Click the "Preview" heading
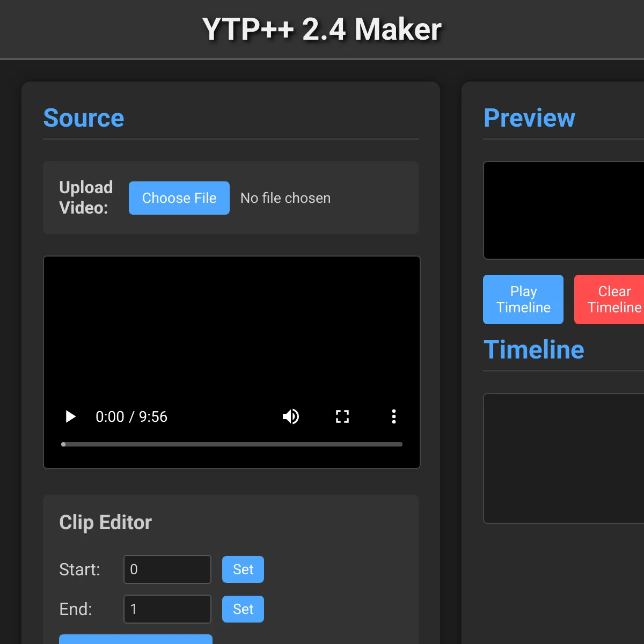Viewport: 644px width, 644px height. [x=529, y=118]
